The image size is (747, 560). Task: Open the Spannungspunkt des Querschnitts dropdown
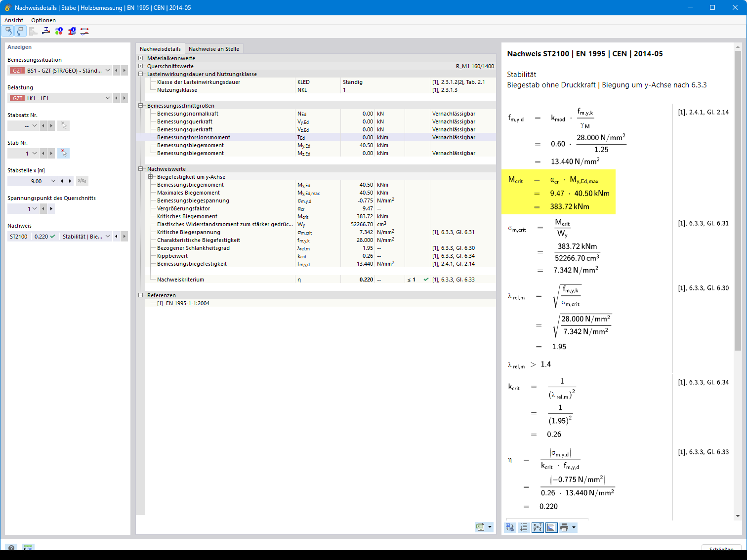(x=35, y=209)
